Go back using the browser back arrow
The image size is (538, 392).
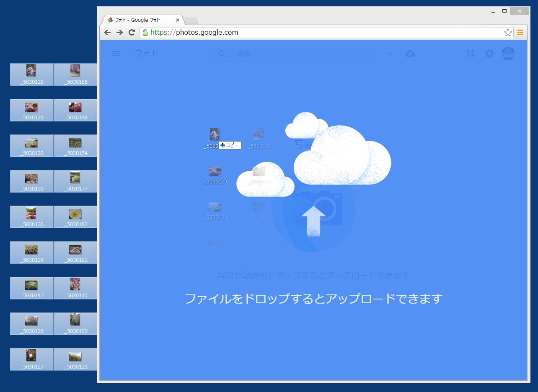(107, 33)
